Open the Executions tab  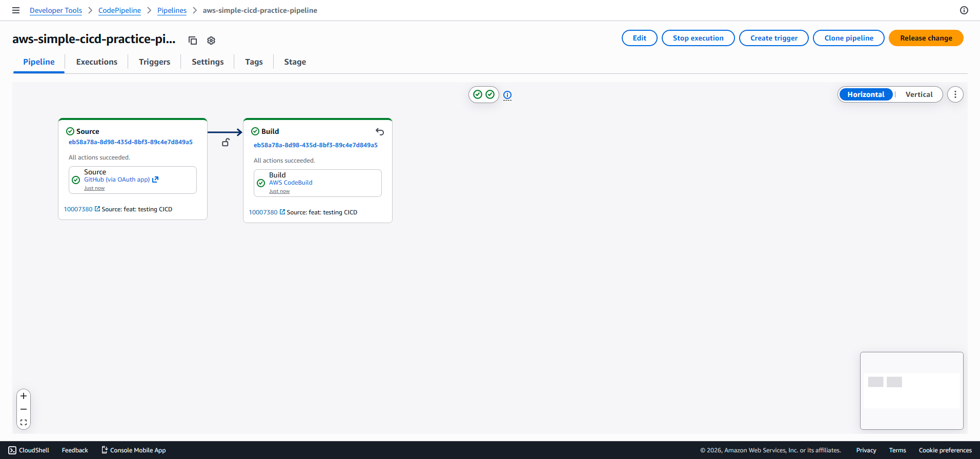(x=96, y=62)
